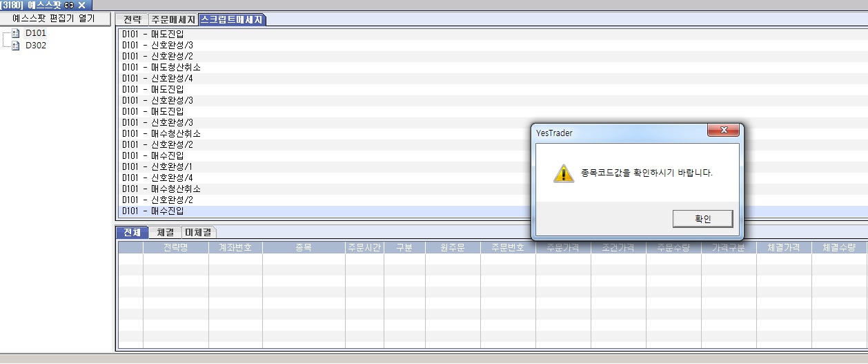Click the link icon in the 예스스팟 title

(x=69, y=5)
